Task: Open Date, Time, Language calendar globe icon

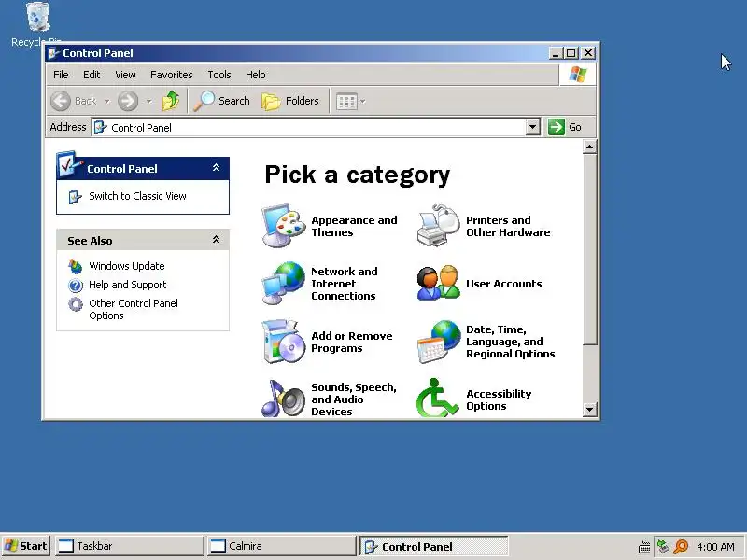Action: coord(438,342)
